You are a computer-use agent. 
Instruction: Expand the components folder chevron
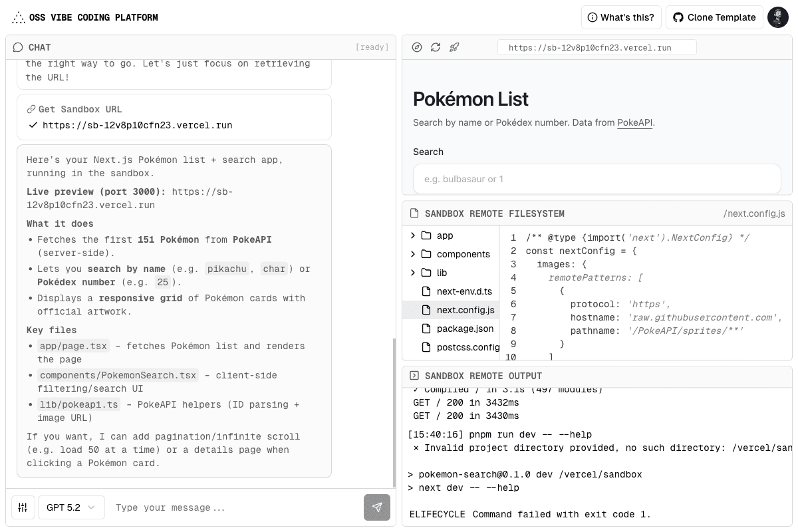click(413, 254)
